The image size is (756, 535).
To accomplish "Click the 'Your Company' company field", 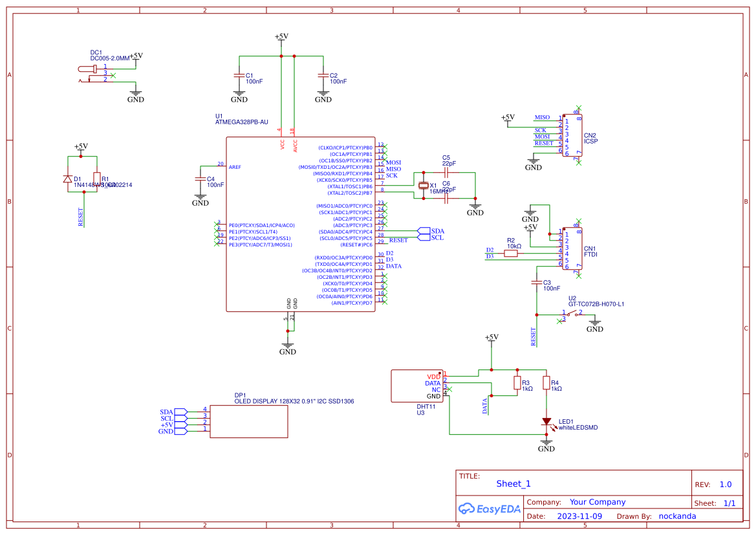I will pyautogui.click(x=598, y=502).
